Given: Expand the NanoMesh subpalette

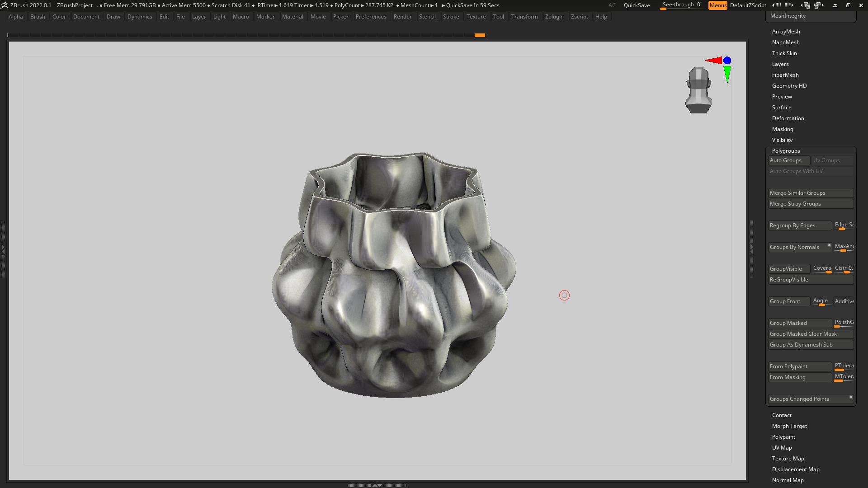Looking at the screenshot, I should click(x=786, y=42).
